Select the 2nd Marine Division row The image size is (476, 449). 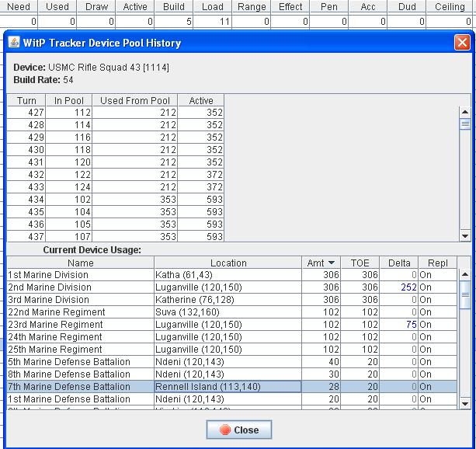click(x=232, y=287)
